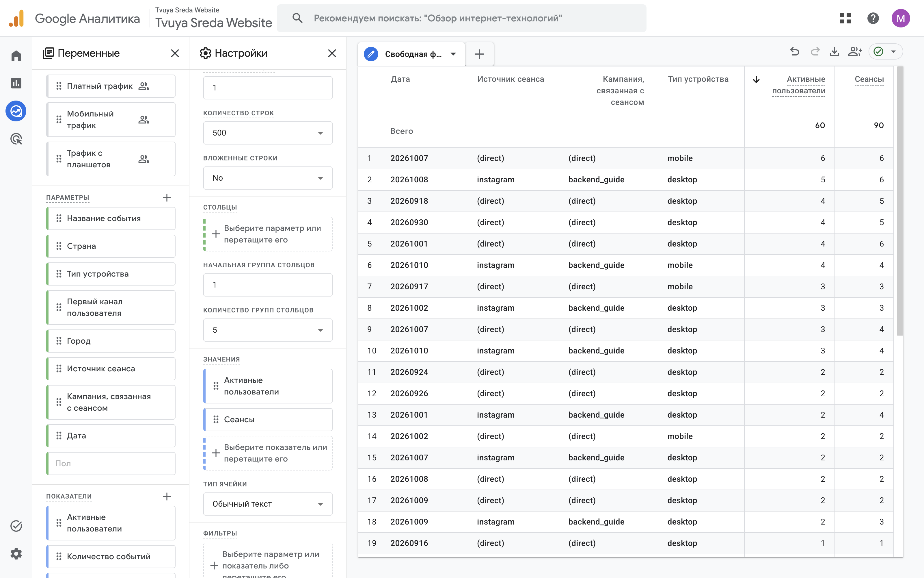Select the Tvuya Sreda Website property

tap(213, 18)
